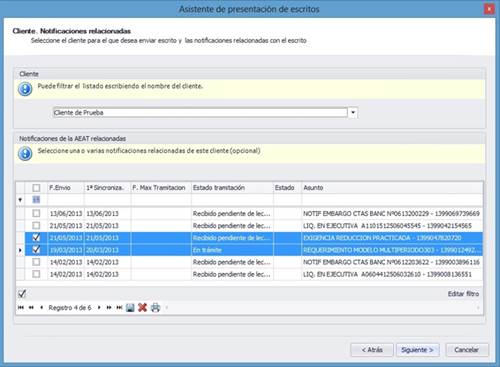The width and height of the screenshot is (500, 367).
Task: Toggle the filter enabled checkbox at grid bottom
Action: (x=22, y=294)
